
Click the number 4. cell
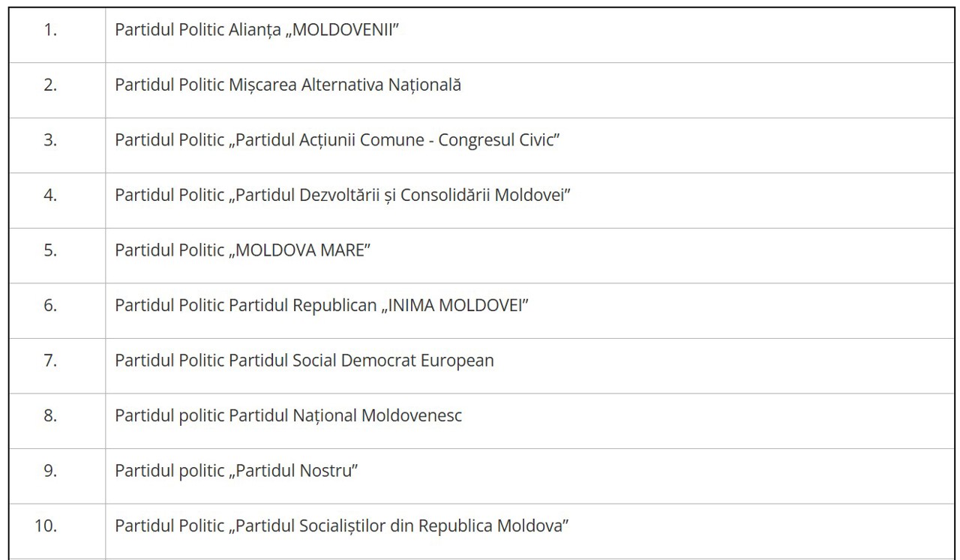pos(49,195)
